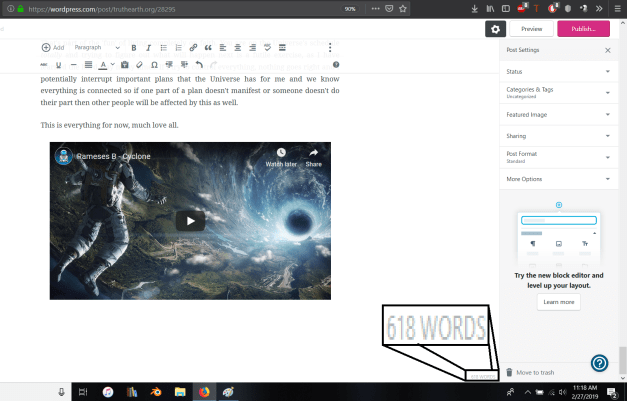Open the Paragraph format dropdown
Viewport: 627px width, 401px height.
[96, 47]
